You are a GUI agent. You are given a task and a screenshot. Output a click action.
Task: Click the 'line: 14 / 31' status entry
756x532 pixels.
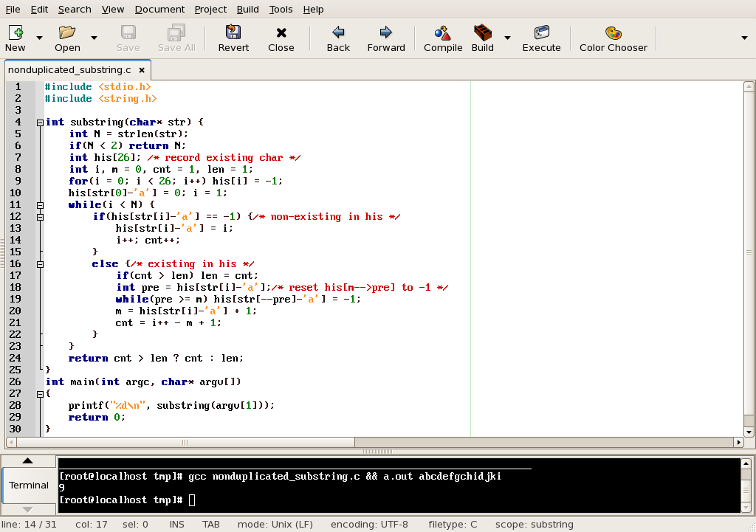point(29,525)
